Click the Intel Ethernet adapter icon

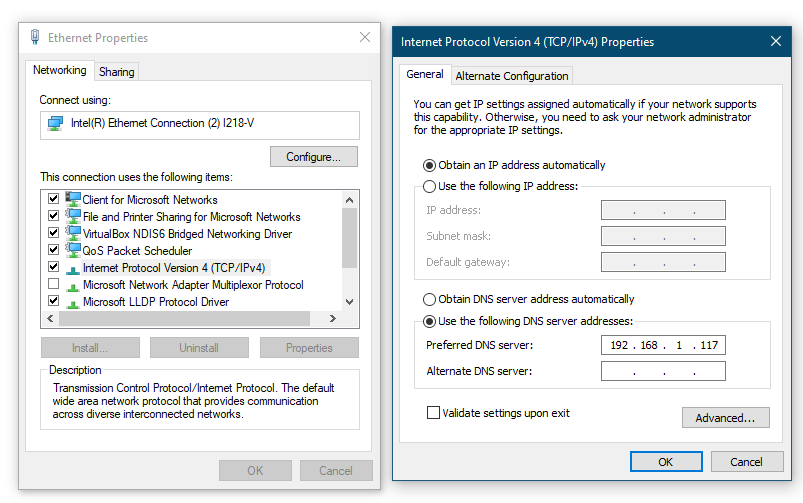click(55, 123)
